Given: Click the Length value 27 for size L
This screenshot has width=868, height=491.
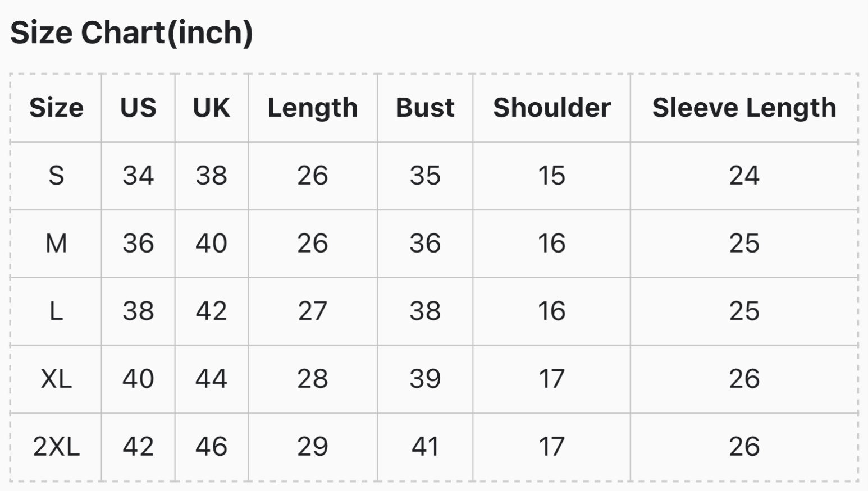Looking at the screenshot, I should coord(313,311).
